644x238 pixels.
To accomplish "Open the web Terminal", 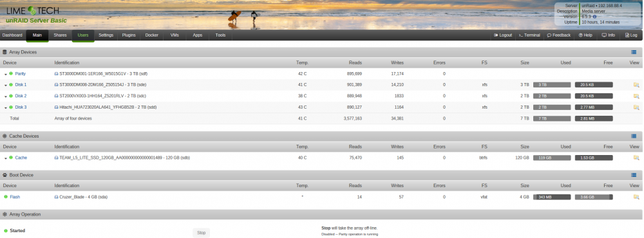I will pyautogui.click(x=529, y=35).
